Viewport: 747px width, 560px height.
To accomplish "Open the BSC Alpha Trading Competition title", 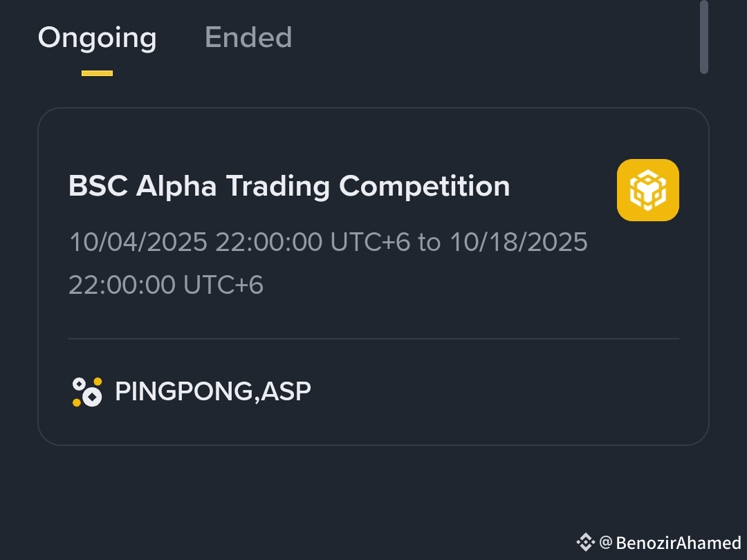I will 289,187.
